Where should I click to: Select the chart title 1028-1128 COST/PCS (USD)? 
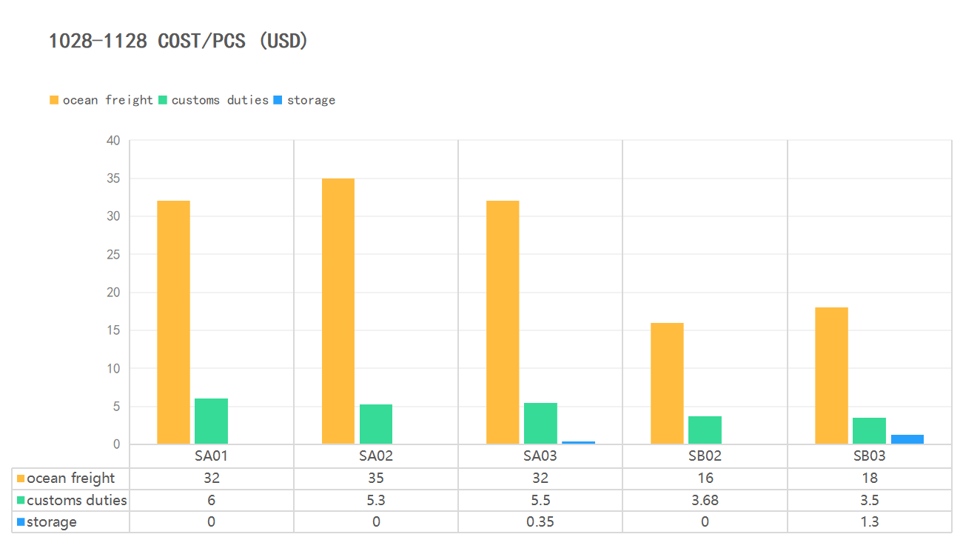pos(178,41)
